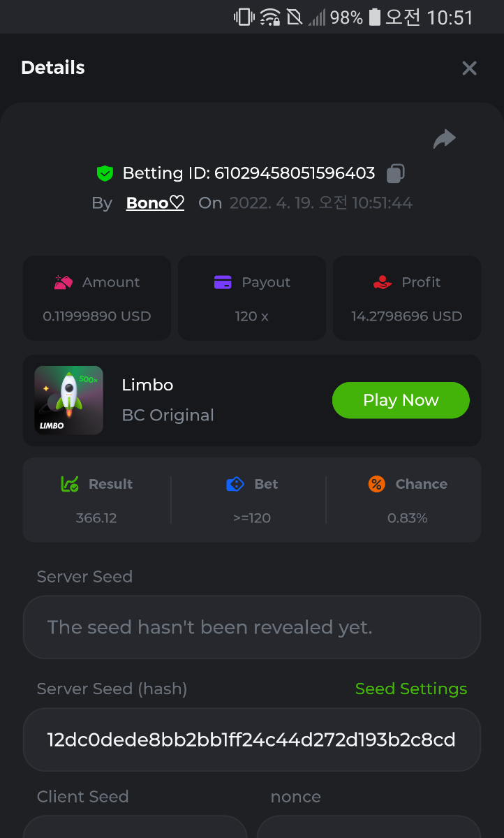Image resolution: width=504 pixels, height=838 pixels.
Task: Close the Details panel
Action: (469, 68)
